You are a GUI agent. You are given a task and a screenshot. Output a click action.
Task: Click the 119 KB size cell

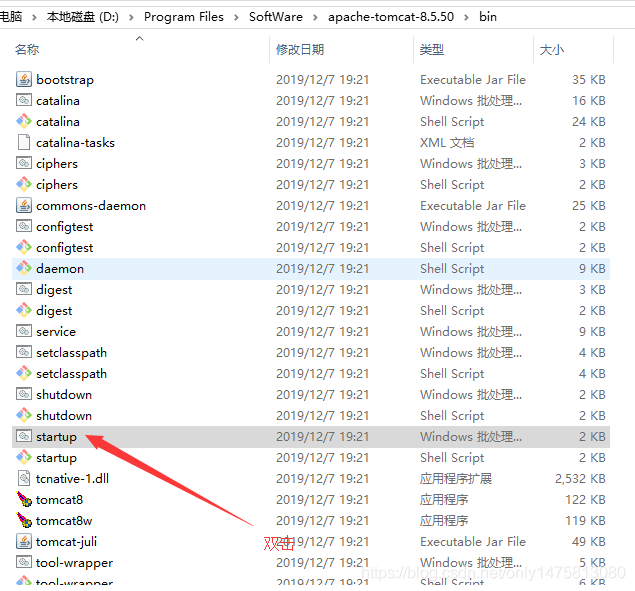tap(585, 521)
